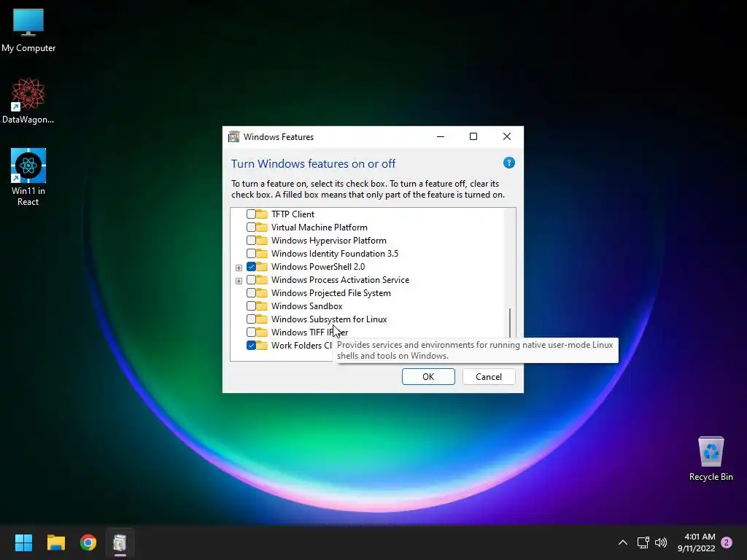Screen dimensions: 747x560
Task: Select 'Windows Hypervisor Platform' label
Action: tap(329, 241)
